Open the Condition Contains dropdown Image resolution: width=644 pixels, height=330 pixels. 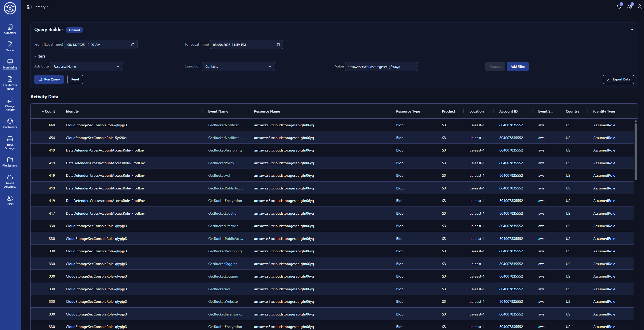(238, 66)
